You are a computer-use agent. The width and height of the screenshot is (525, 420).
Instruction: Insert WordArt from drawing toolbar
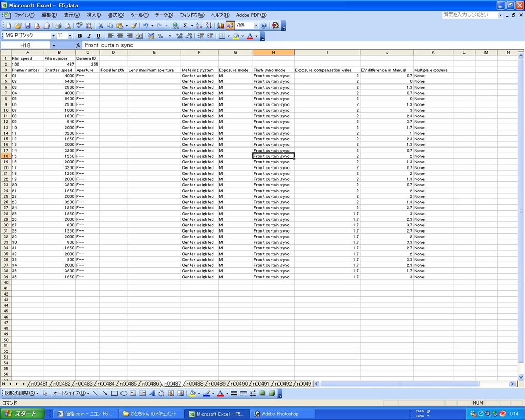pos(152,393)
